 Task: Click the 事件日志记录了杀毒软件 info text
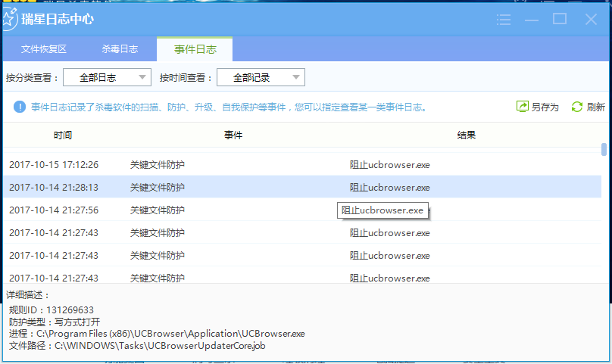point(229,107)
